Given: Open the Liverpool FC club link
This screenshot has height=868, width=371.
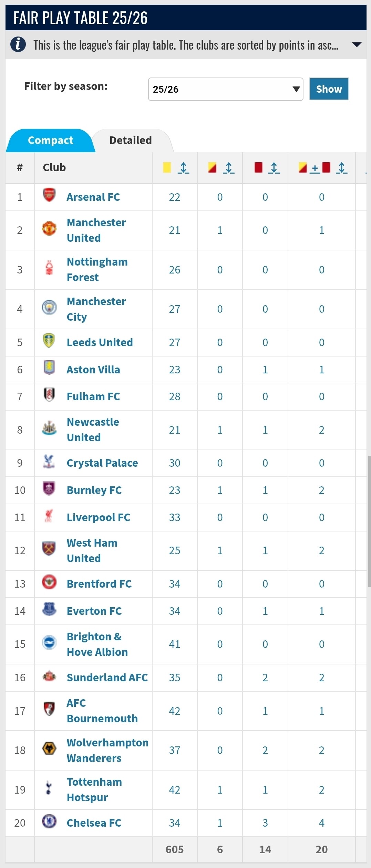Looking at the screenshot, I should click(99, 517).
